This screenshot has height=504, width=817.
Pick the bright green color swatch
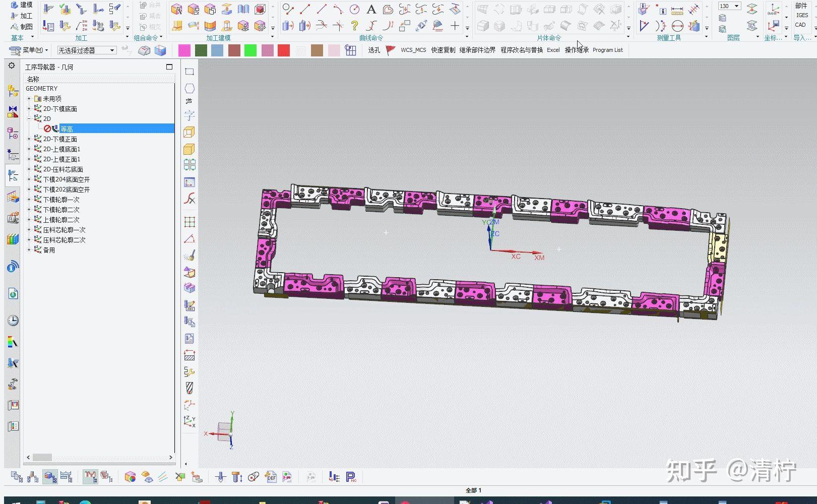pyautogui.click(x=250, y=50)
